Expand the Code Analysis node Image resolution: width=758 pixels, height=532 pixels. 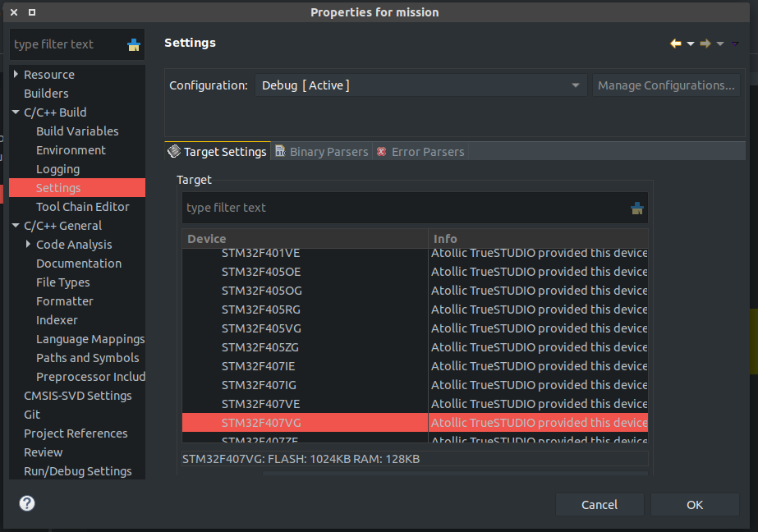point(28,244)
